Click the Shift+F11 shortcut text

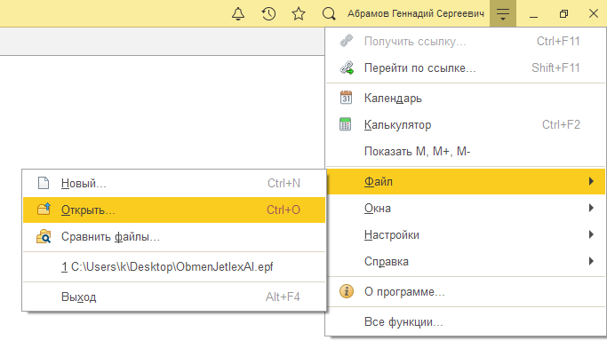555,67
